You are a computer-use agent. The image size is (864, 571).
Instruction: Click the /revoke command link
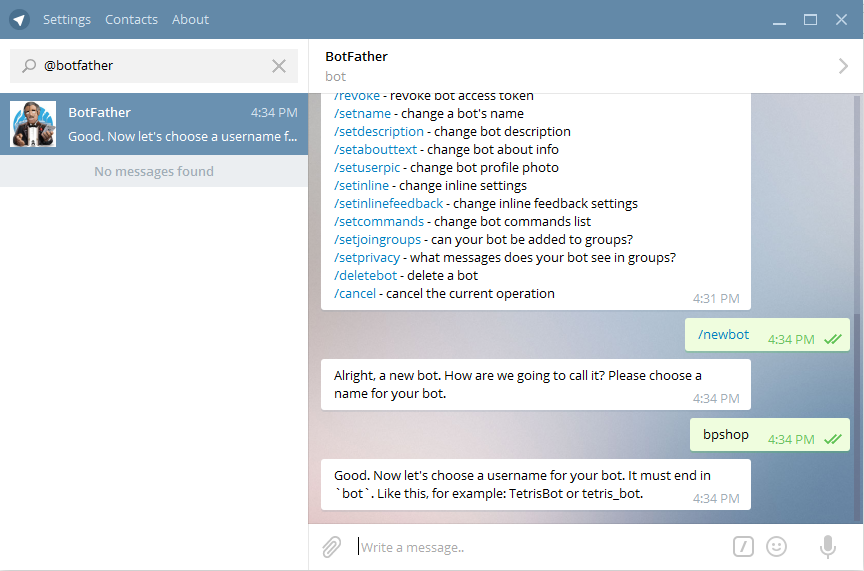coord(357,96)
